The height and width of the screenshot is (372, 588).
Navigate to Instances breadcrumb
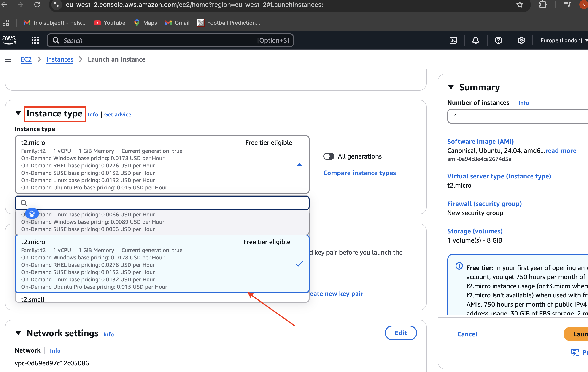point(59,59)
